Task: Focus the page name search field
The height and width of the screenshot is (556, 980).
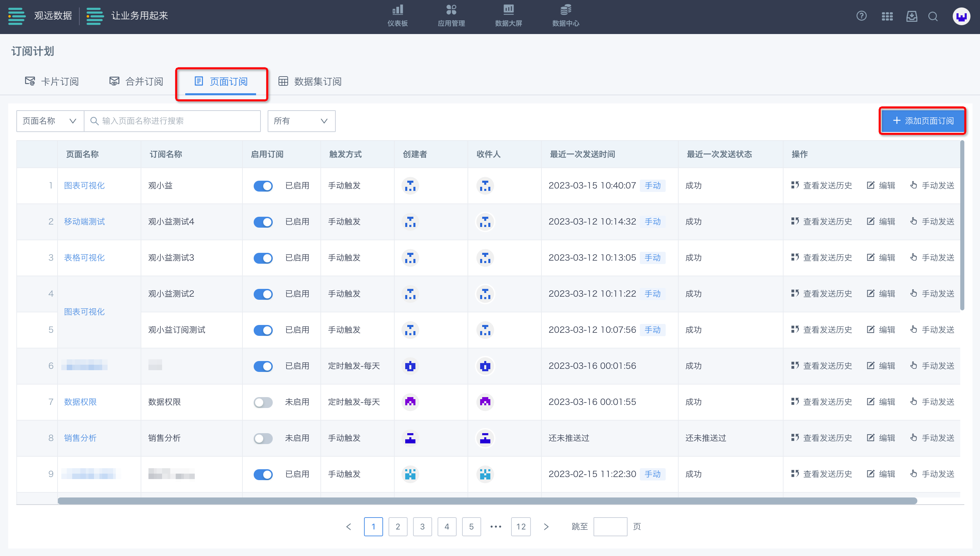Action: [x=172, y=121]
